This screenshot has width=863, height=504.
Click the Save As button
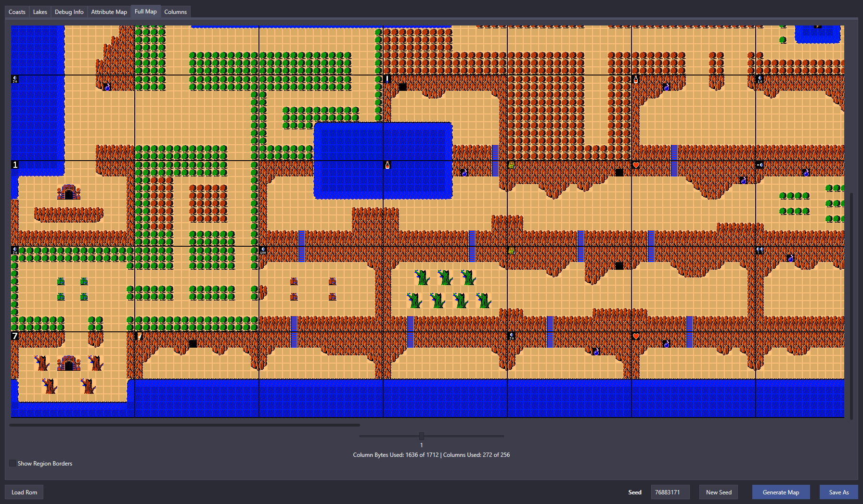(x=838, y=492)
